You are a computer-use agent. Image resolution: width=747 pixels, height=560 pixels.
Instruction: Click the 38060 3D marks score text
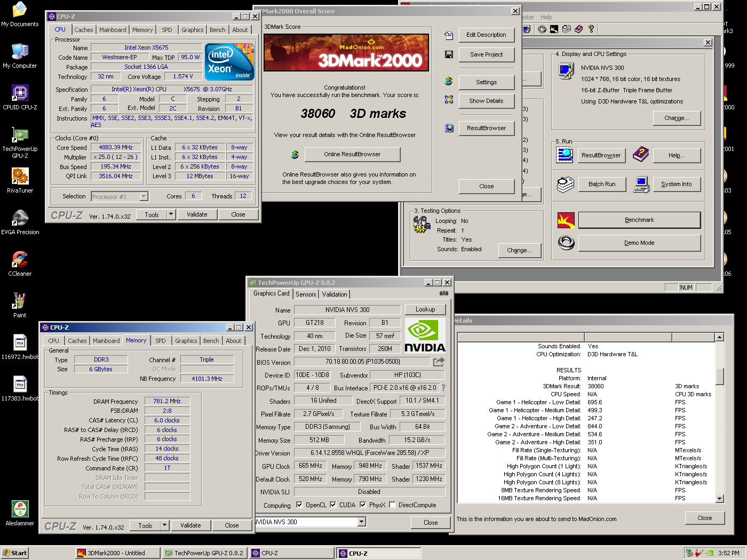click(x=353, y=114)
